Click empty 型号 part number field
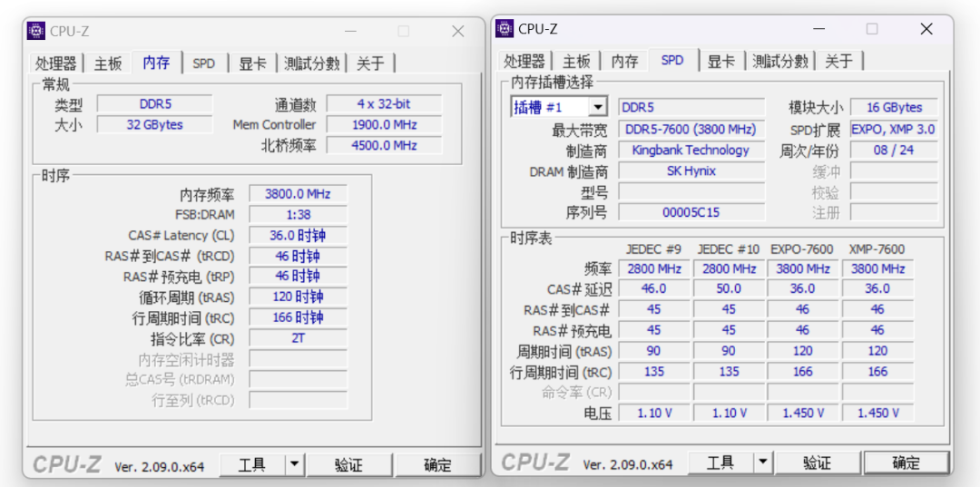 click(x=691, y=191)
